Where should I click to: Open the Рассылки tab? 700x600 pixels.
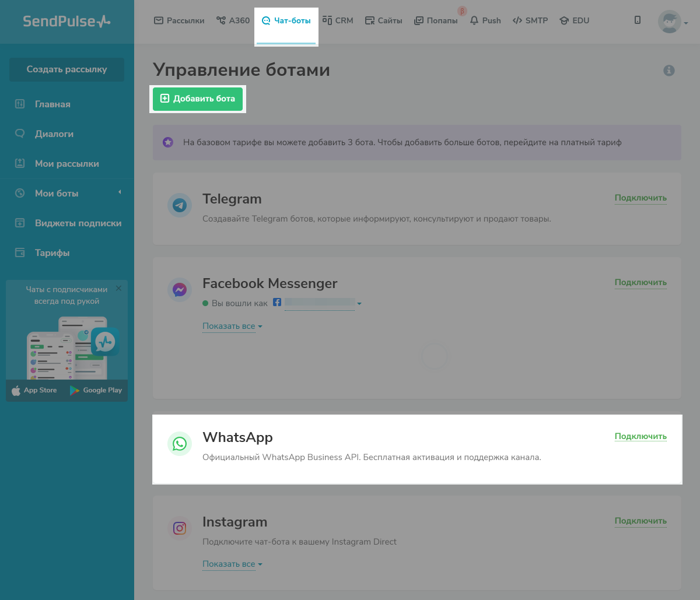point(179,20)
